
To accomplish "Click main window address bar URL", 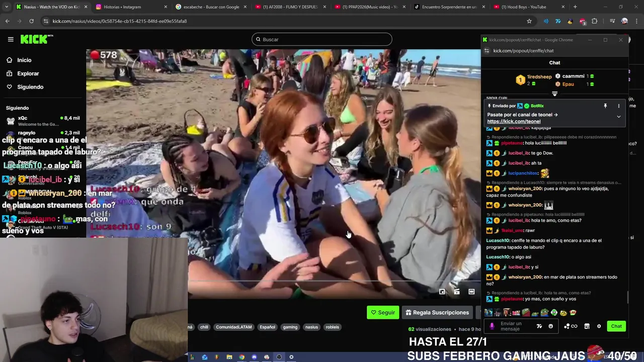I will coord(120,21).
